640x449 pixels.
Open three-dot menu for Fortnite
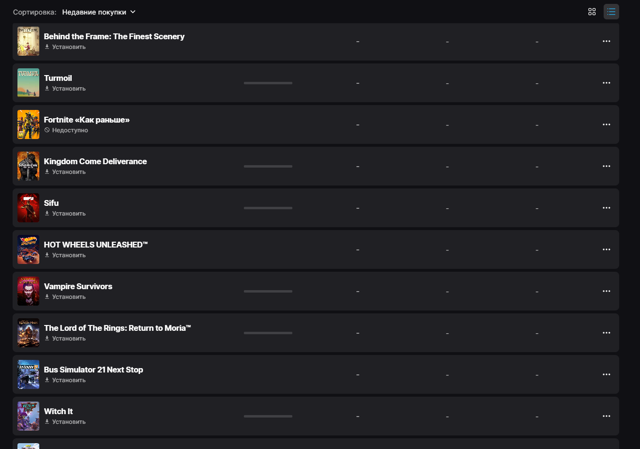(607, 124)
